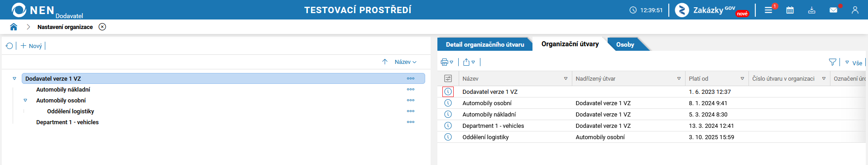Click date 1. 6. 2023 12:37
The height and width of the screenshot is (165, 868).
click(710, 92)
